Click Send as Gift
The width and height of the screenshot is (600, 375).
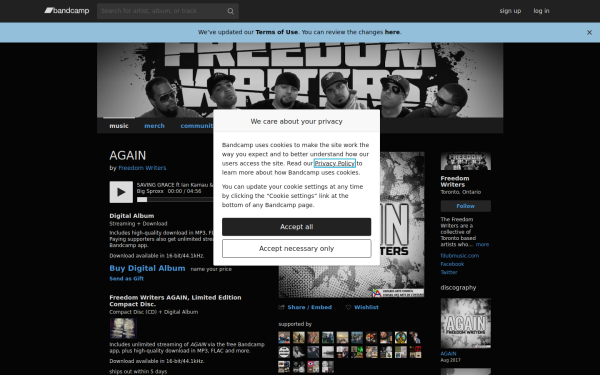tap(127, 279)
